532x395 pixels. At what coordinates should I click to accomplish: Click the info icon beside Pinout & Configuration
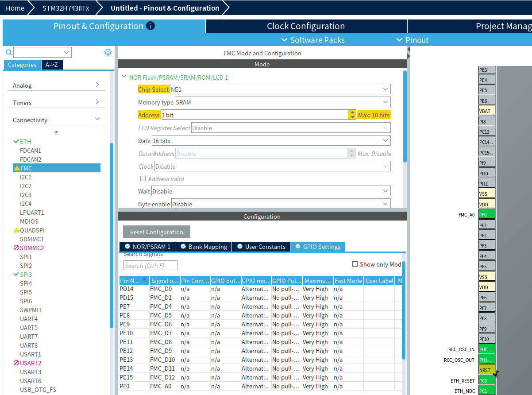150,26
